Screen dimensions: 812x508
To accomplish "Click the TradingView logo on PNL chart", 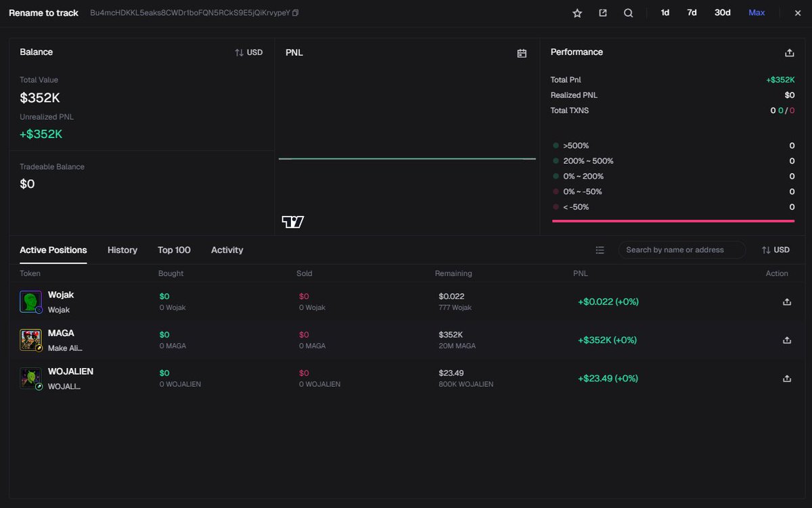I will point(293,222).
